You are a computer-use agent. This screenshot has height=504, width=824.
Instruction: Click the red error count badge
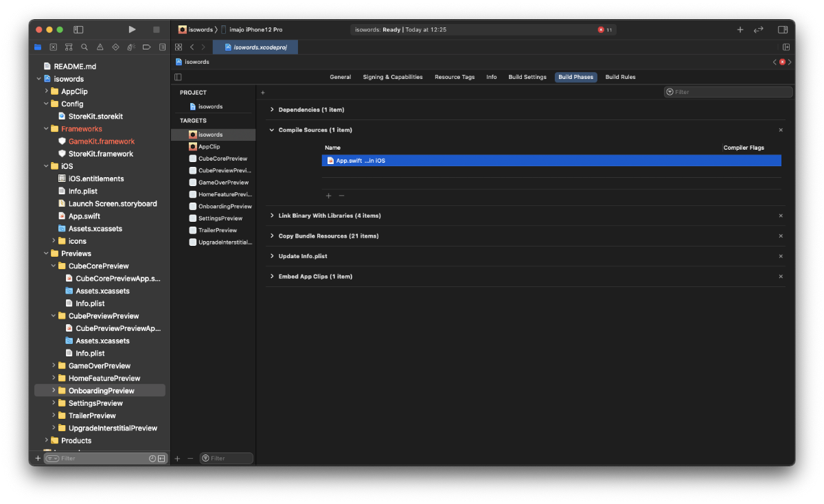click(x=606, y=30)
